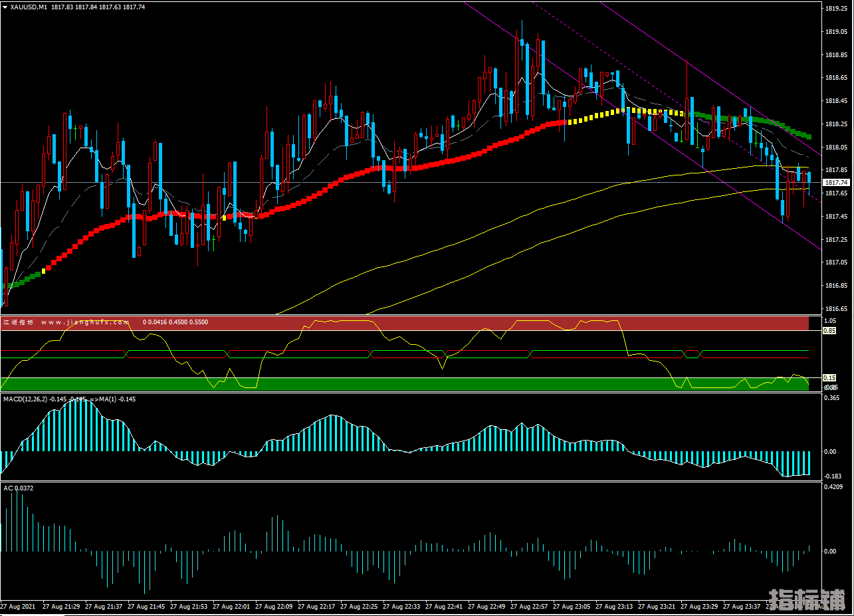Click the 1816.65 price scale label
Viewport: 854px width, 616px height.
(x=835, y=309)
